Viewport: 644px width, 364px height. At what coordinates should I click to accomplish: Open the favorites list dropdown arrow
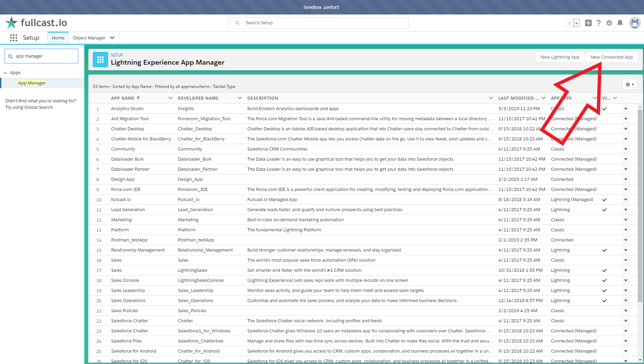pos(577,23)
